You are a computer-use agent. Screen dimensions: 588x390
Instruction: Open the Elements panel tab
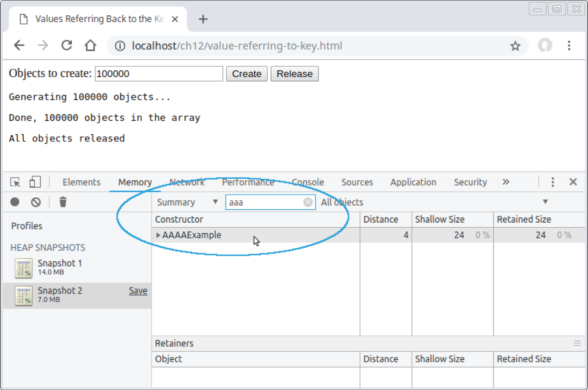tap(81, 182)
